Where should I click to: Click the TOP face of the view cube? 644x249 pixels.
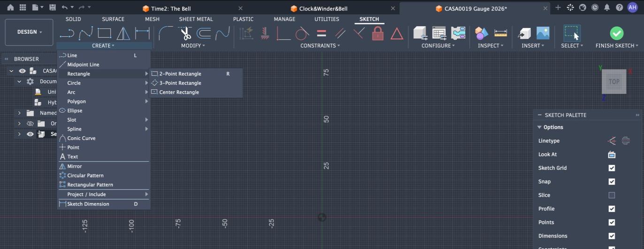614,82
